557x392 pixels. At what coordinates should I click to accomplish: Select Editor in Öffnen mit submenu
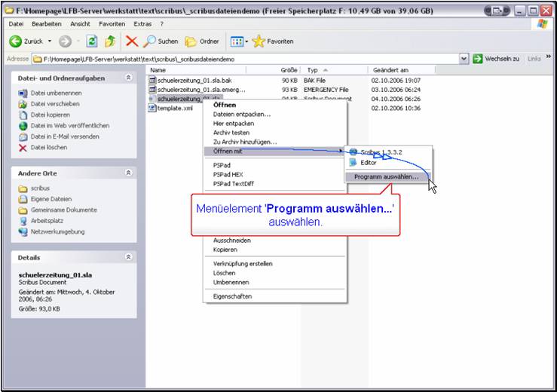388,162
